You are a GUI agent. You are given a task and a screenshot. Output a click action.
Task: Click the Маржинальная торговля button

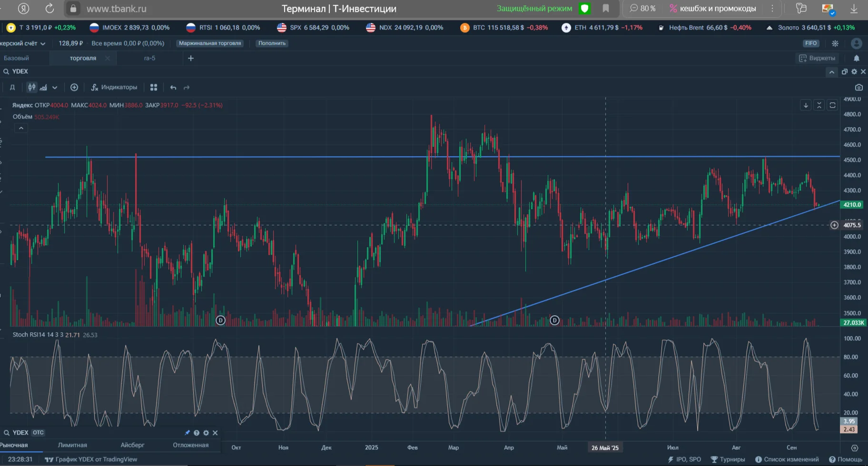pyautogui.click(x=210, y=43)
